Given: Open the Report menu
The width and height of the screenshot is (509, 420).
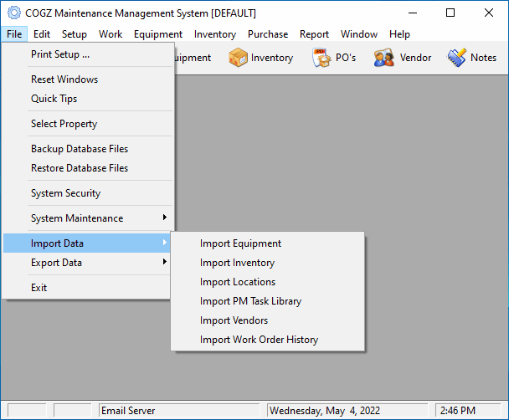Looking at the screenshot, I should [314, 34].
